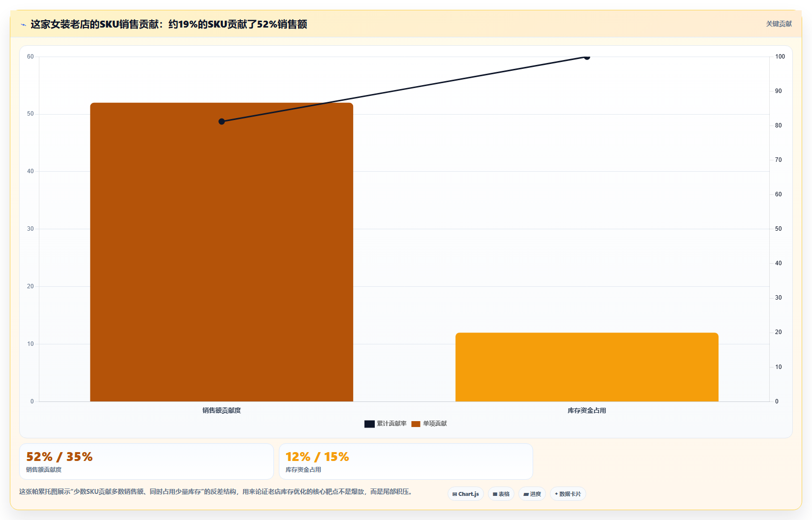Image resolution: width=812 pixels, height=520 pixels.
Task: Click the brown 销售额贡献度 bar
Action: 221,252
